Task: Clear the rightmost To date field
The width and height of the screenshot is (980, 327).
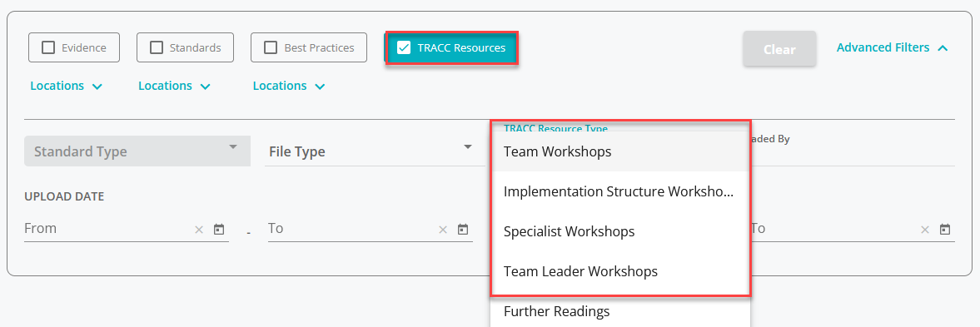Action: (925, 230)
